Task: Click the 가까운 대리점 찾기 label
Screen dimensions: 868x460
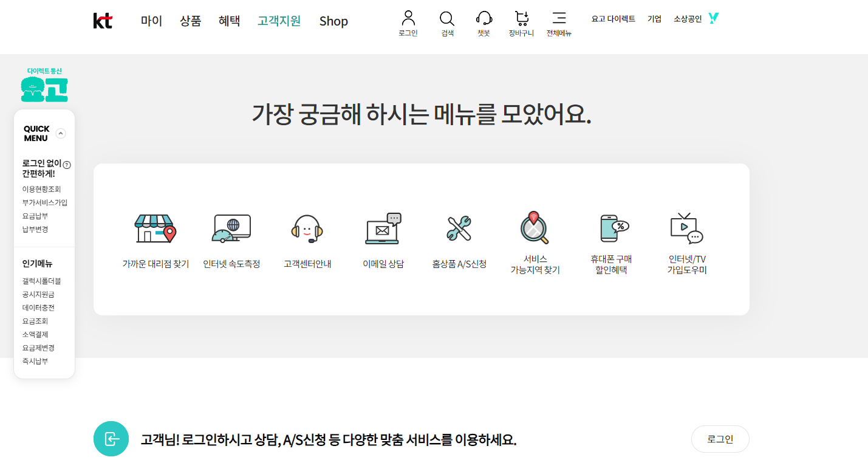Action: pyautogui.click(x=155, y=264)
